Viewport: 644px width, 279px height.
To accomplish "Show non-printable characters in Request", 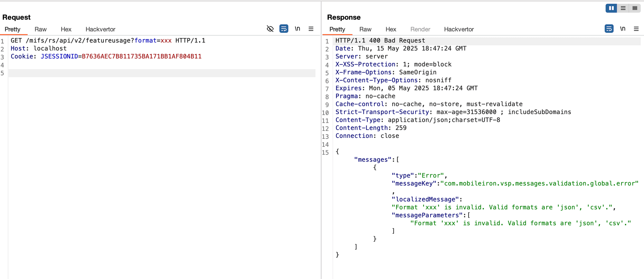I will (298, 29).
